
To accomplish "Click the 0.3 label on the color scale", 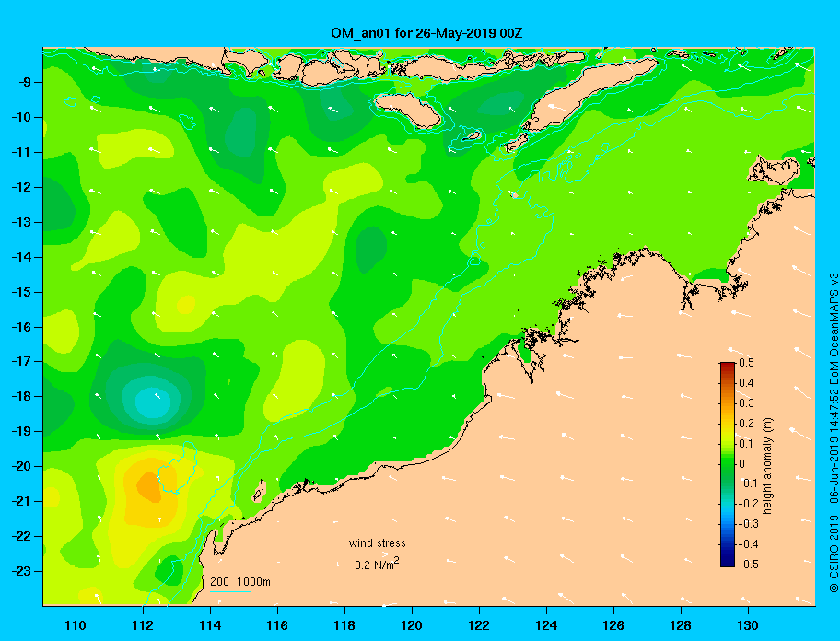I will tap(746, 402).
